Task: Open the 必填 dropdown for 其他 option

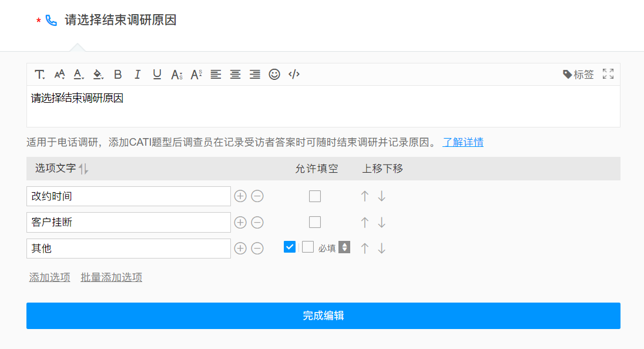Action: coord(344,247)
